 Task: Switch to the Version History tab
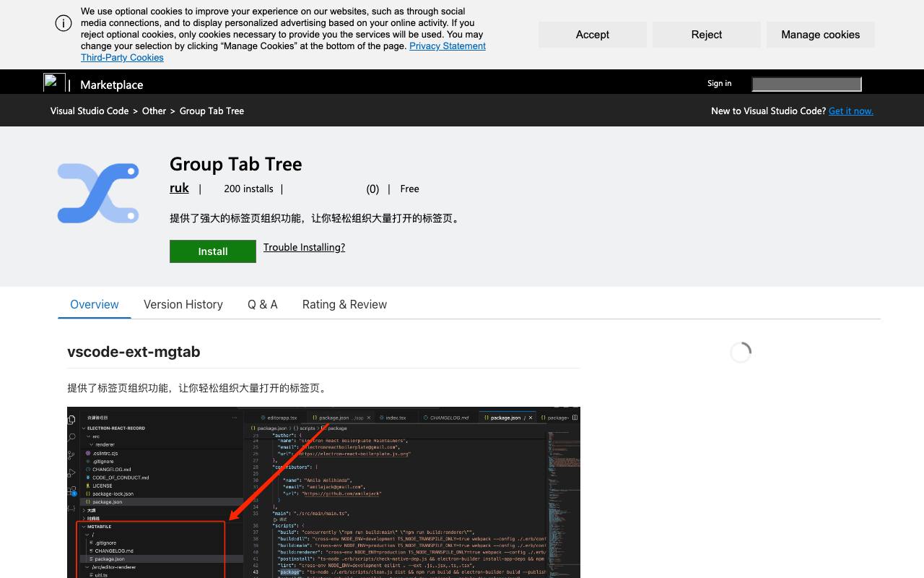point(183,304)
